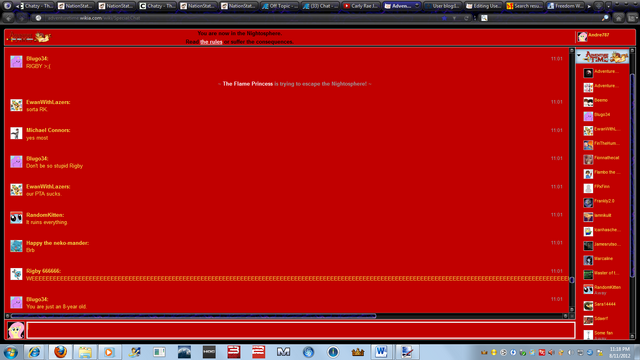Open the address bar history dropdown arrow

click(x=454, y=18)
